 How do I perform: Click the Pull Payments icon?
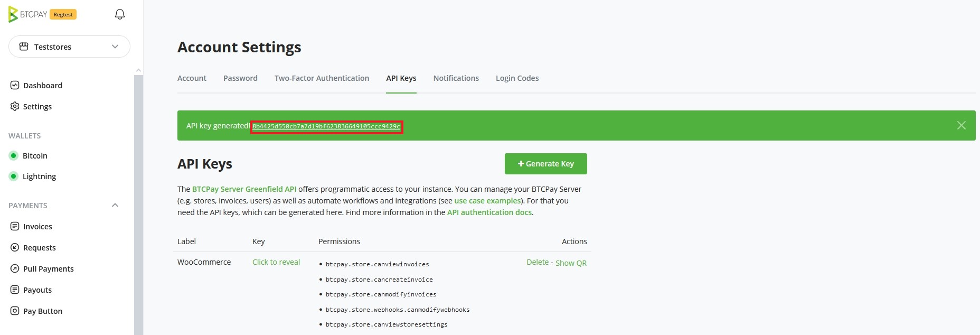pyautogui.click(x=15, y=268)
